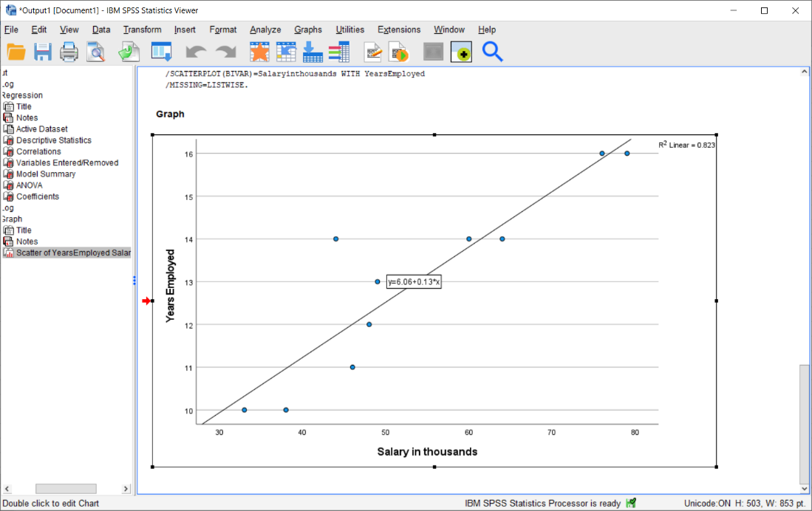This screenshot has width=812, height=511.
Task: Click the R² Linear = 0.823 label
Action: click(x=686, y=145)
